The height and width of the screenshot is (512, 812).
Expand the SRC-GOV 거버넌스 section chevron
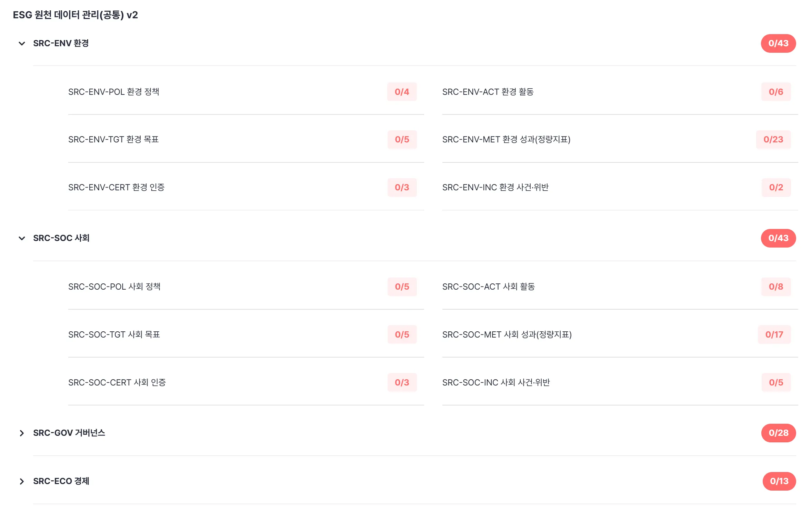22,433
